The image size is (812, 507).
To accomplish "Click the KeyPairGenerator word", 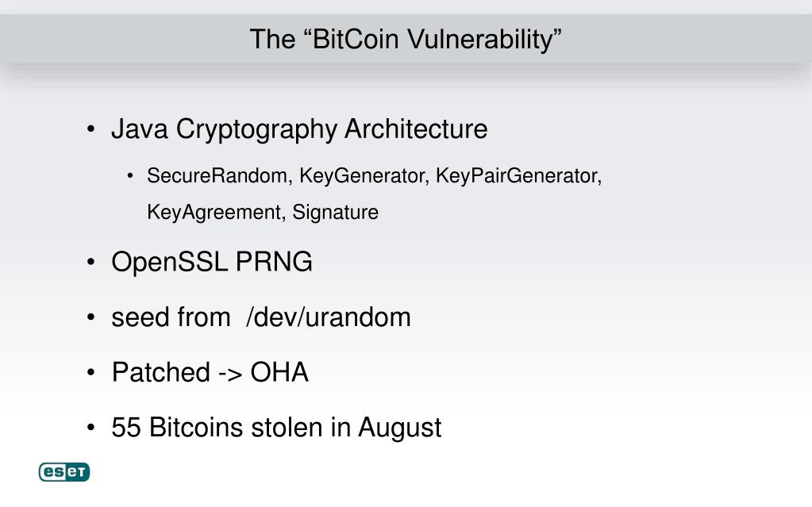I will tap(518, 176).
